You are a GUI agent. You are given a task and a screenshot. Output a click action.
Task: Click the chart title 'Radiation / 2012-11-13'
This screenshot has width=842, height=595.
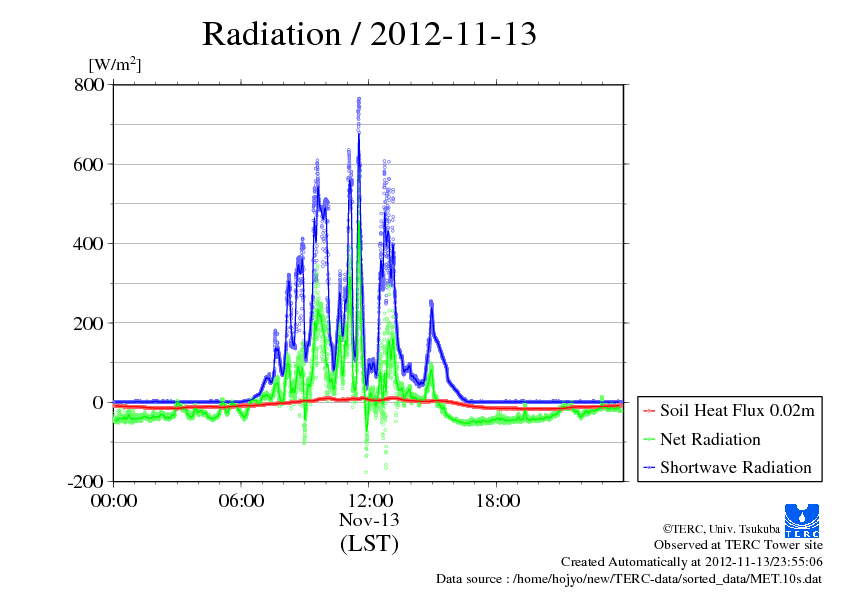click(x=369, y=34)
